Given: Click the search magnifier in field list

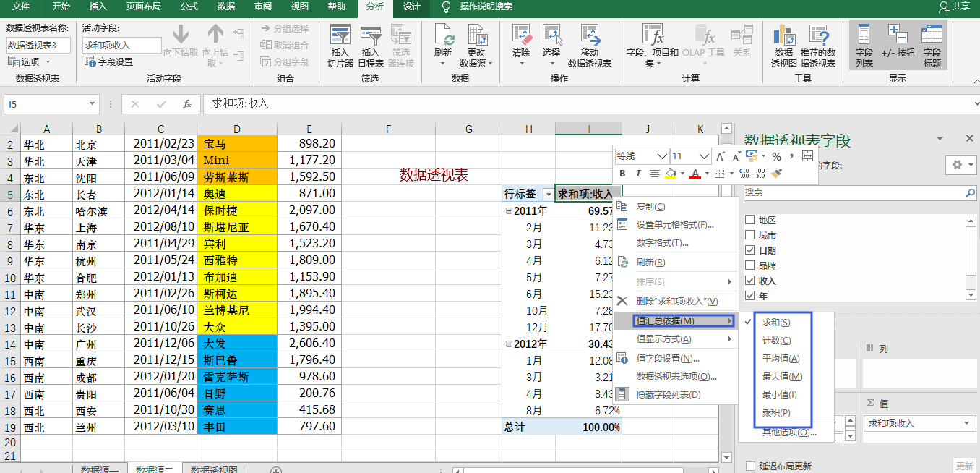Looking at the screenshot, I should point(970,193).
